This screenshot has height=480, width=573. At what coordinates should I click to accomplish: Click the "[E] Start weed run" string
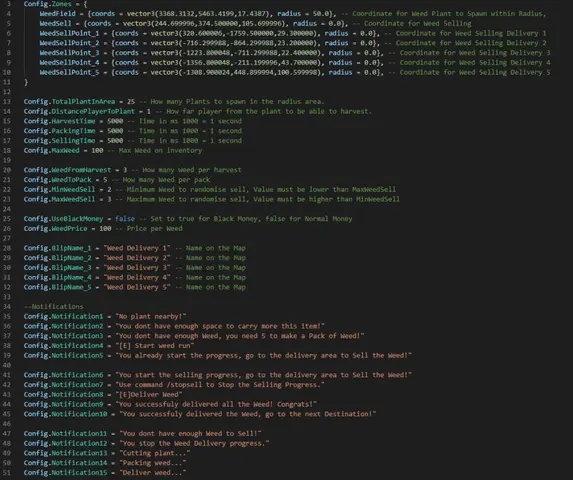tap(155, 346)
